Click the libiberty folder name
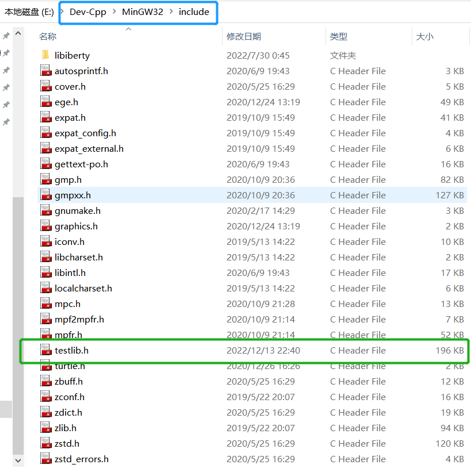Image resolution: width=471 pixels, height=476 pixels. point(72,56)
